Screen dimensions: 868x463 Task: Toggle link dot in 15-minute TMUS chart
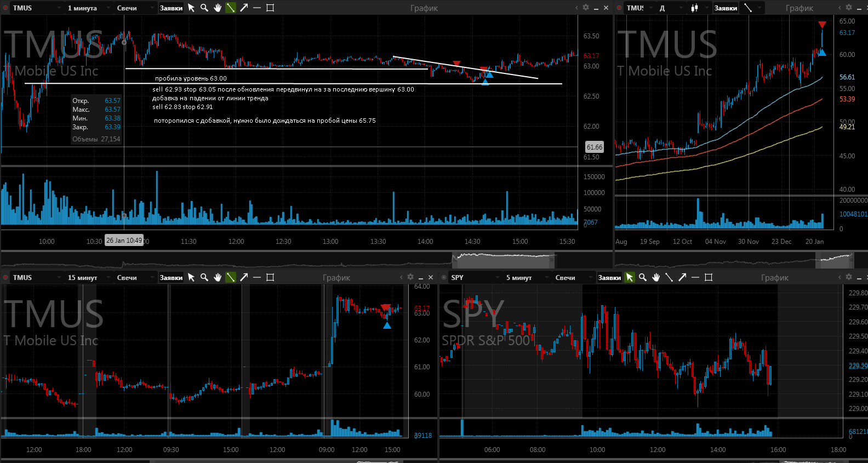click(x=5, y=277)
